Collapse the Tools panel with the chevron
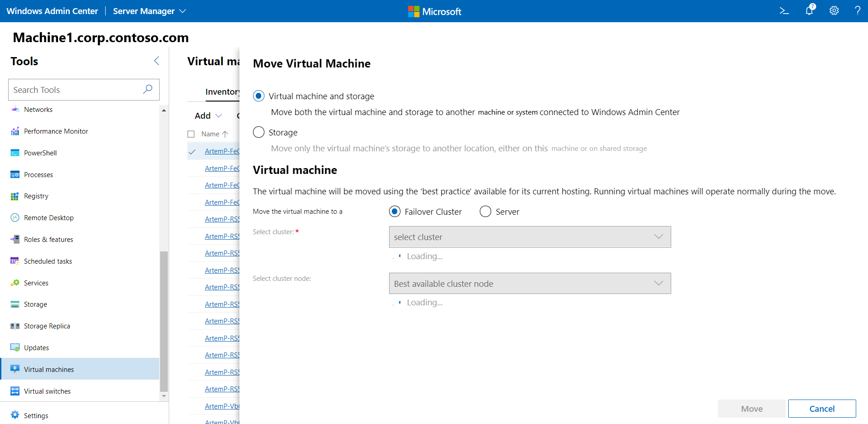This screenshot has height=424, width=868. tap(156, 61)
